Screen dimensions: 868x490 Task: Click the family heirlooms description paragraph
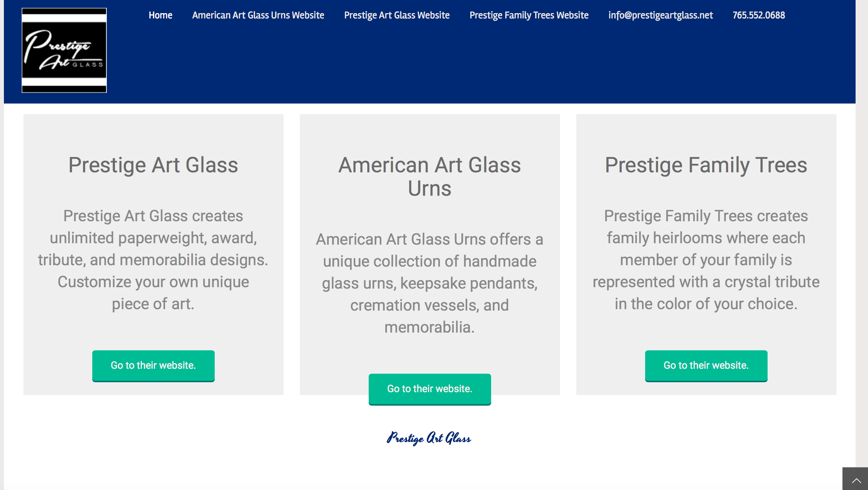click(706, 260)
